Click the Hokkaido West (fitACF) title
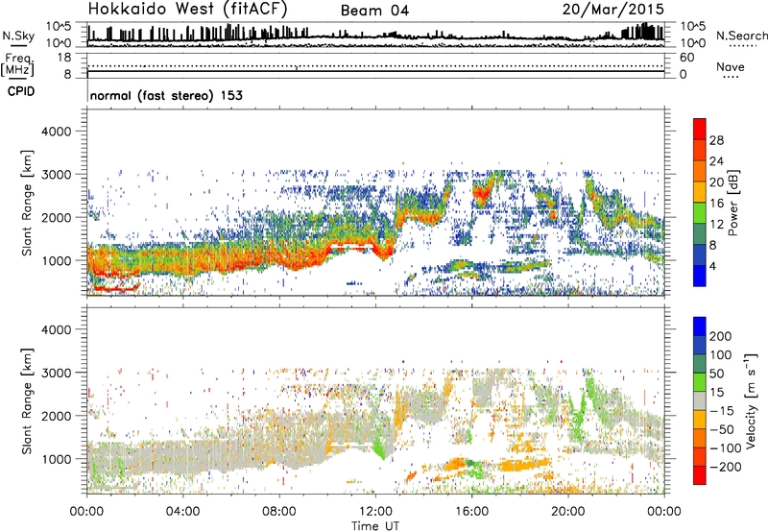The height and width of the screenshot is (532, 768). 187,9
